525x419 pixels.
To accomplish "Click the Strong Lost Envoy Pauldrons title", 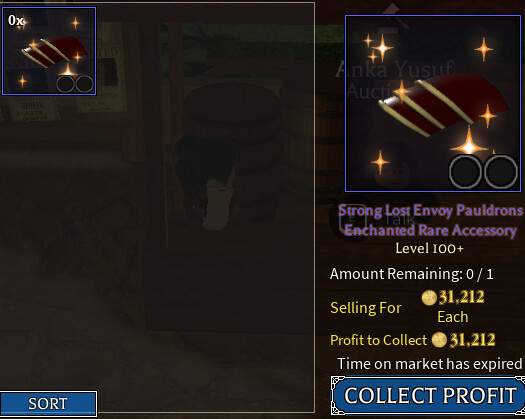I will (x=430, y=211).
